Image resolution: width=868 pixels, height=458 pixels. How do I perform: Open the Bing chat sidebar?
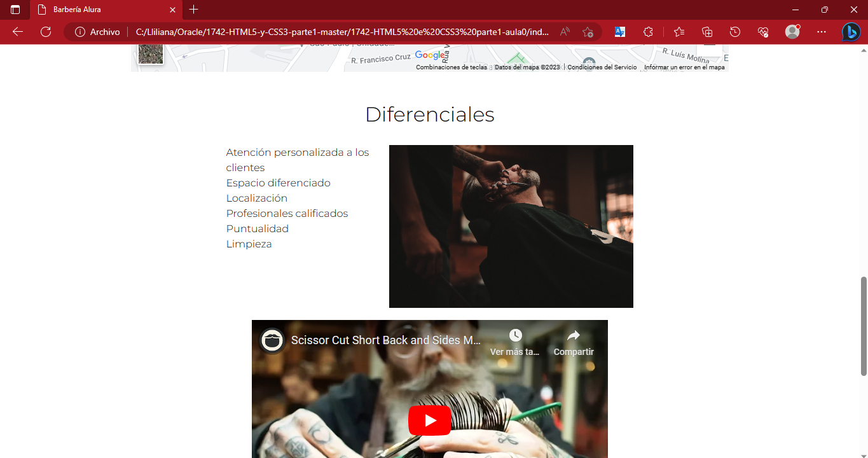tap(851, 32)
